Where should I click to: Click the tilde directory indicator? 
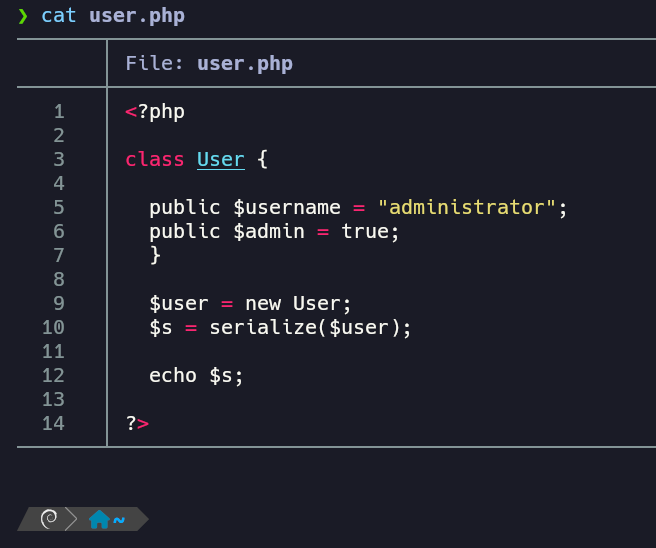point(119,520)
